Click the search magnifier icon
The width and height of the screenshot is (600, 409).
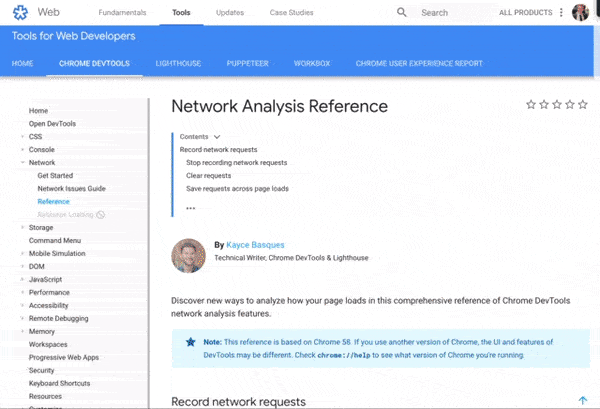tap(402, 13)
